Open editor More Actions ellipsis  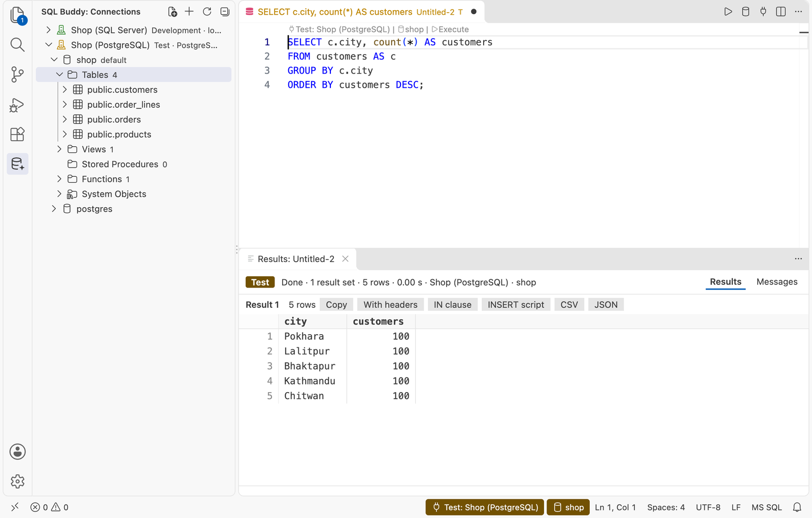pyautogui.click(x=798, y=11)
